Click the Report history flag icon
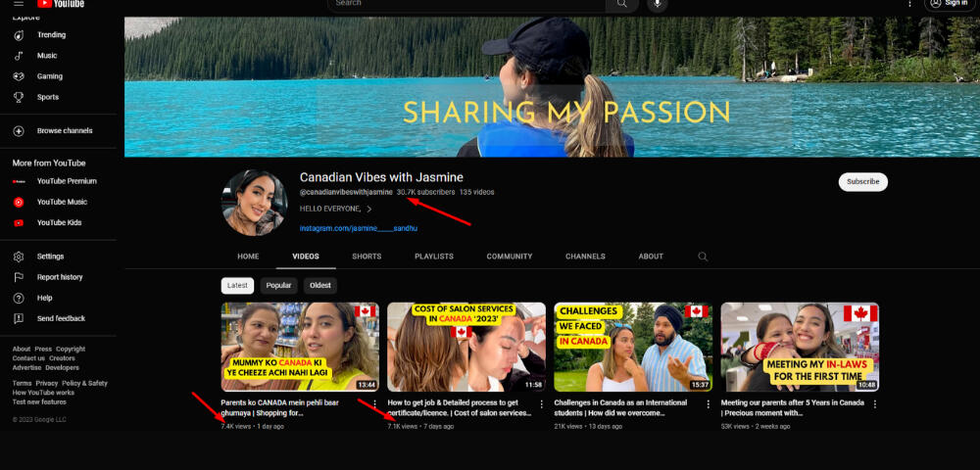The image size is (980, 470). click(x=19, y=277)
